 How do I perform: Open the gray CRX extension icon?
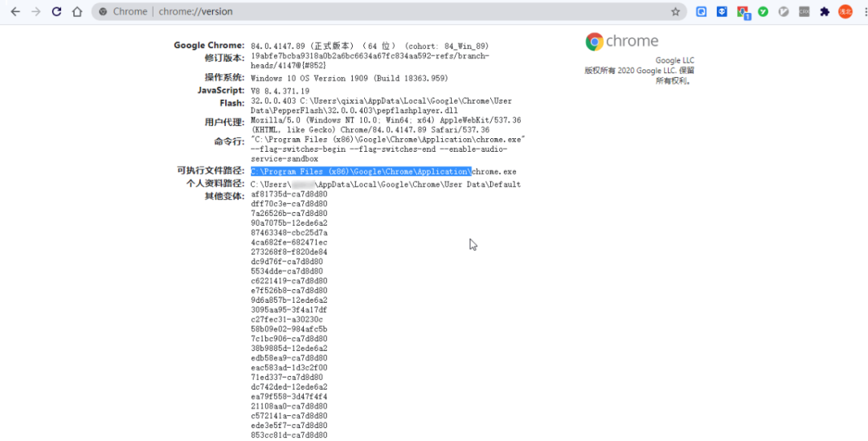[x=804, y=11]
